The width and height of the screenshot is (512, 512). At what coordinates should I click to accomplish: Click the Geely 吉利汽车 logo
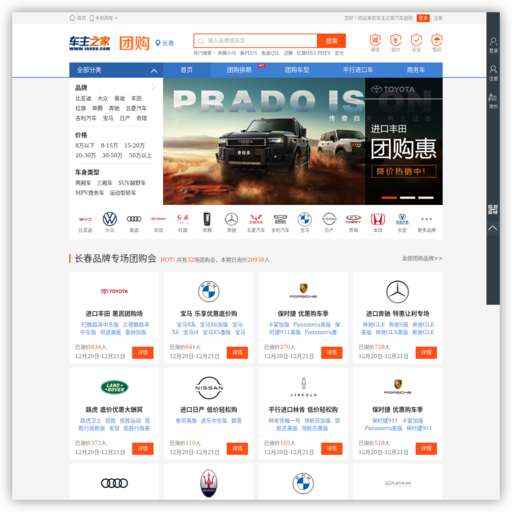pos(280,219)
